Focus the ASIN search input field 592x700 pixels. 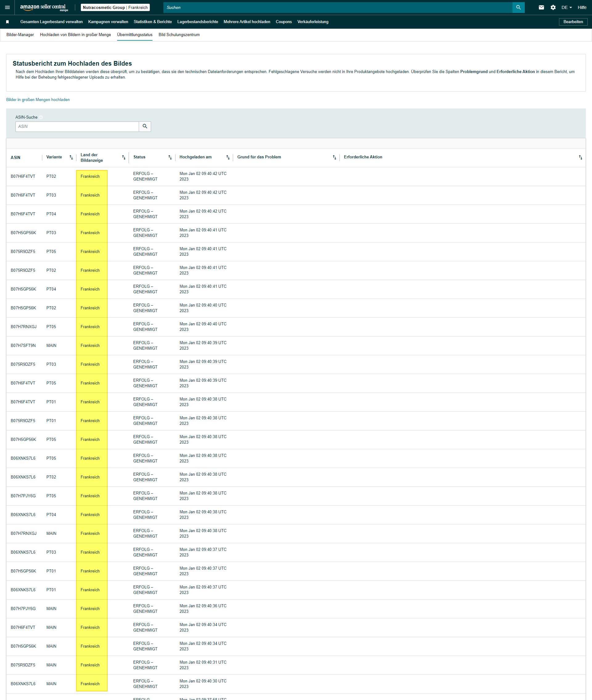click(77, 126)
